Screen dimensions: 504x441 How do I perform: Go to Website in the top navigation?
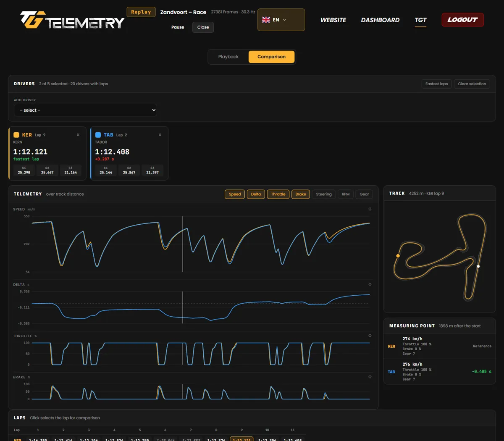[333, 20]
